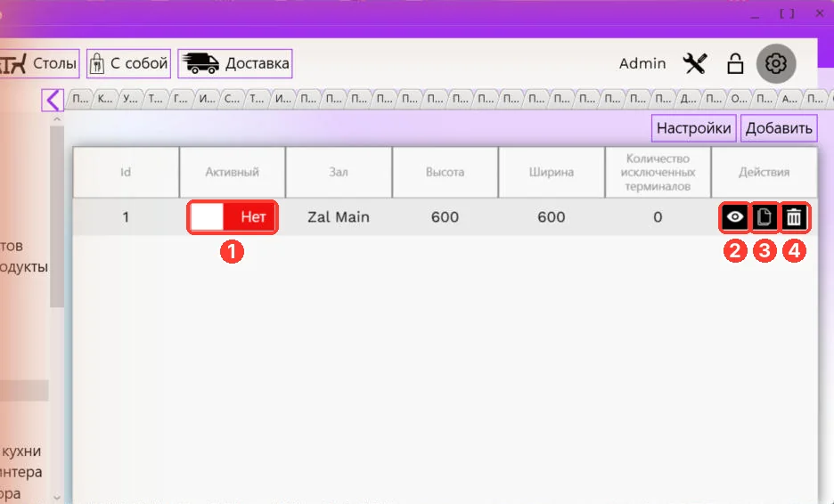The width and height of the screenshot is (834, 504).
Task: Switch to the tab labeled О...
Action: [739, 99]
